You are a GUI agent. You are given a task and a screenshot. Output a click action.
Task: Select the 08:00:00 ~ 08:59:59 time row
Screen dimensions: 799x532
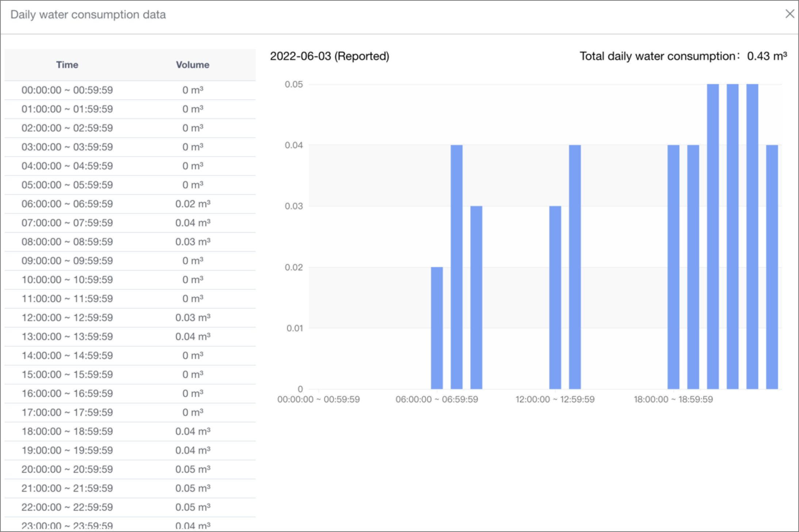coord(130,242)
